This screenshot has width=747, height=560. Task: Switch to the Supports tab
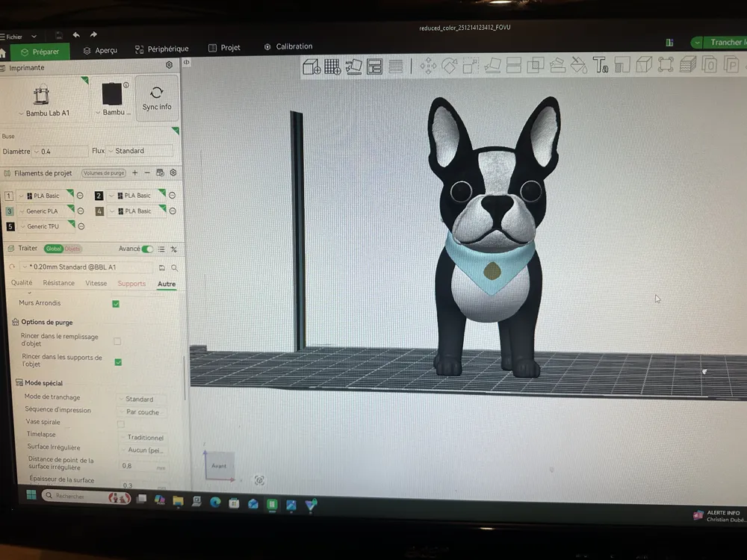131,283
